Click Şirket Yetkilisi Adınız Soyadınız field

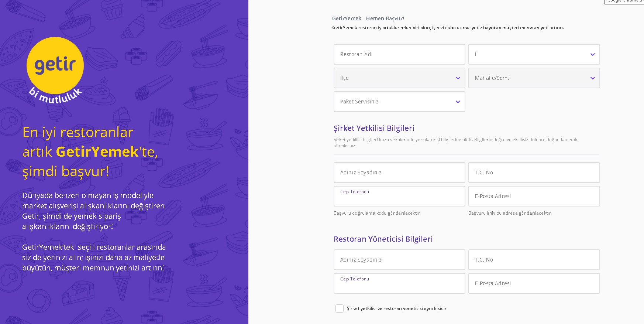(399, 173)
